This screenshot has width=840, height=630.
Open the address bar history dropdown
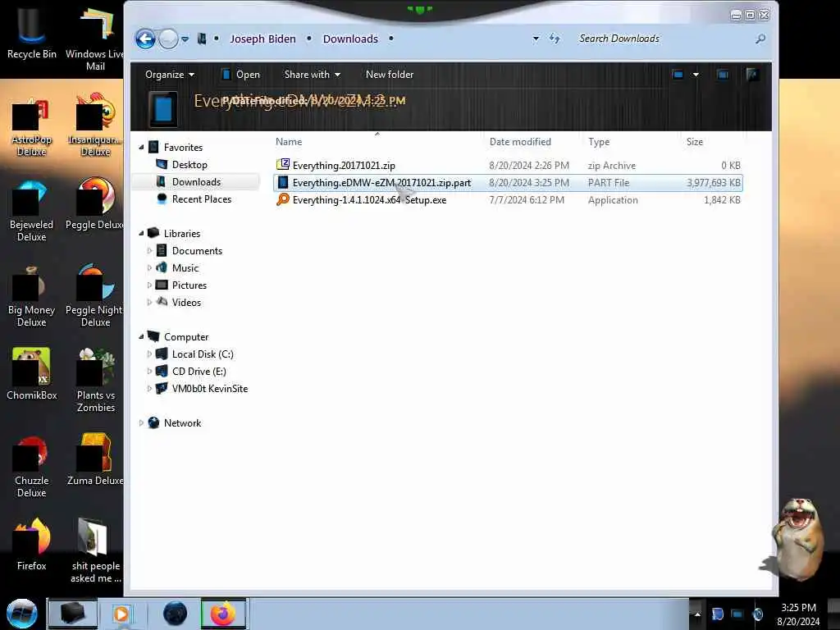pos(536,39)
